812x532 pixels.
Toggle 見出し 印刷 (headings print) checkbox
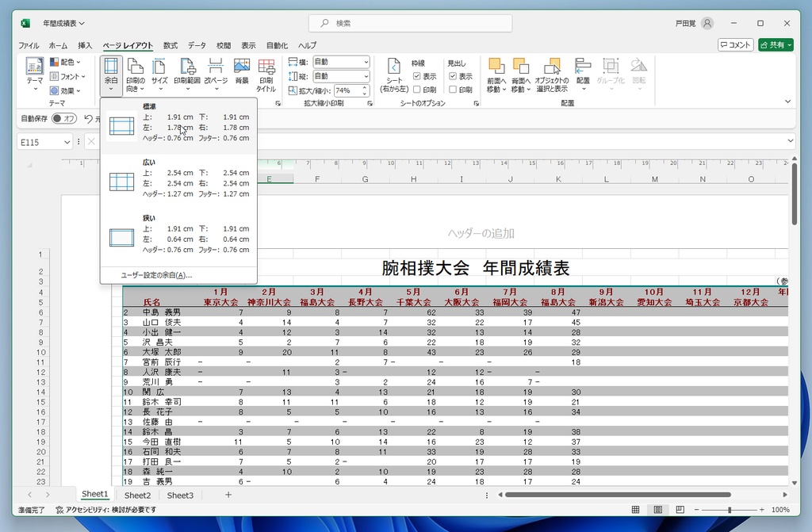[x=453, y=90]
